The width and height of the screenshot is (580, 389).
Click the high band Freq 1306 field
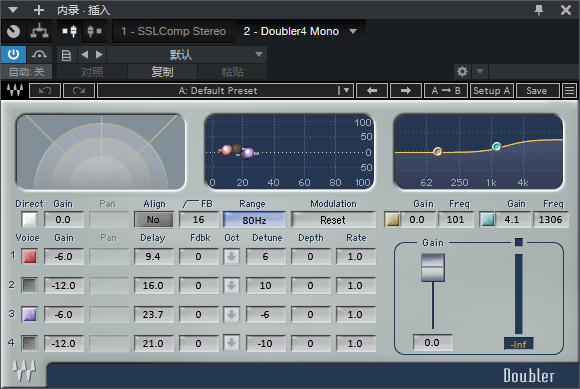pyautogui.click(x=551, y=220)
